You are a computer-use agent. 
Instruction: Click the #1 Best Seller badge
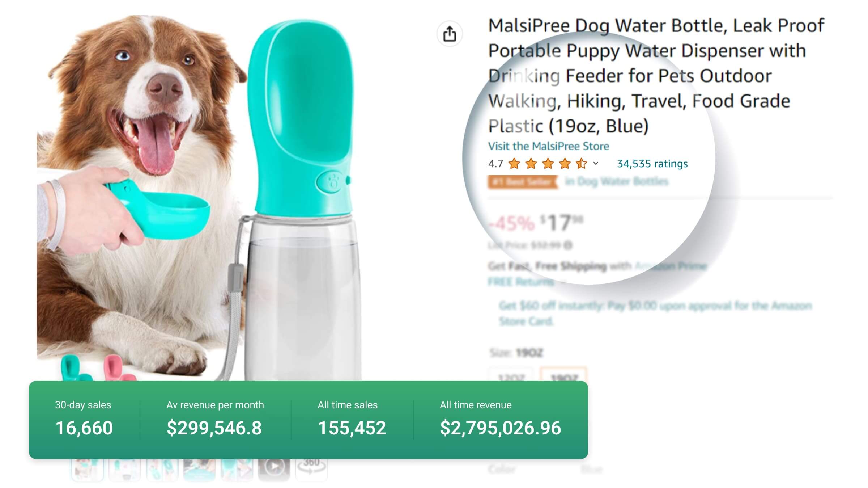click(x=522, y=181)
